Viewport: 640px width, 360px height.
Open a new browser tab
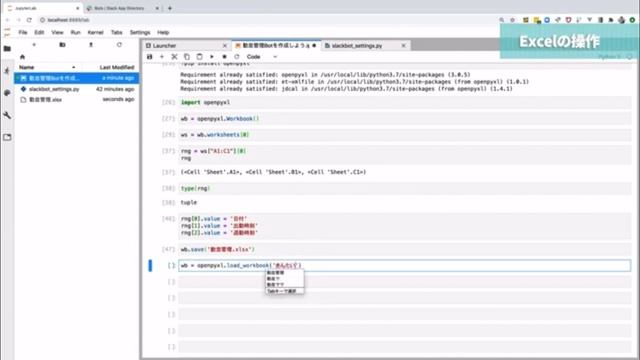tap(170, 8)
